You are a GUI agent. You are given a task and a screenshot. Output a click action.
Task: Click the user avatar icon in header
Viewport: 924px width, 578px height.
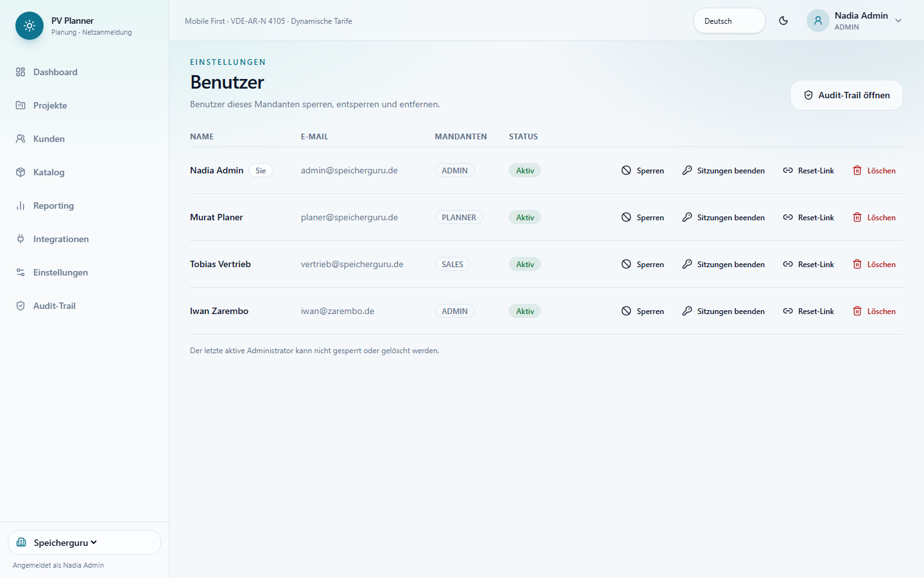(818, 21)
